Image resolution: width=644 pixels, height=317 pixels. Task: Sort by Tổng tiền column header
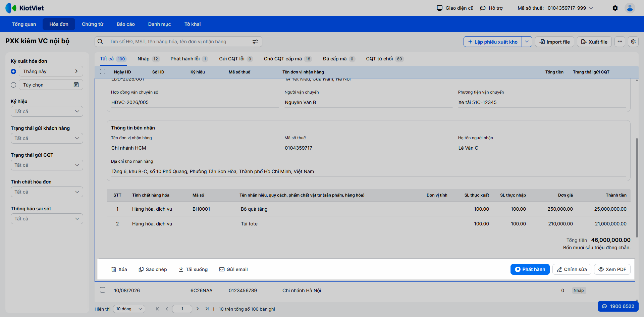(x=554, y=72)
